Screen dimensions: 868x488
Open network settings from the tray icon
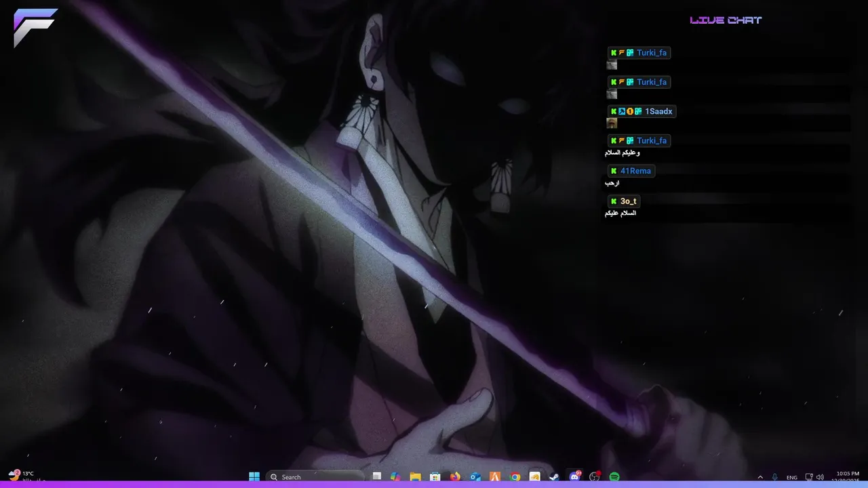[x=809, y=477]
